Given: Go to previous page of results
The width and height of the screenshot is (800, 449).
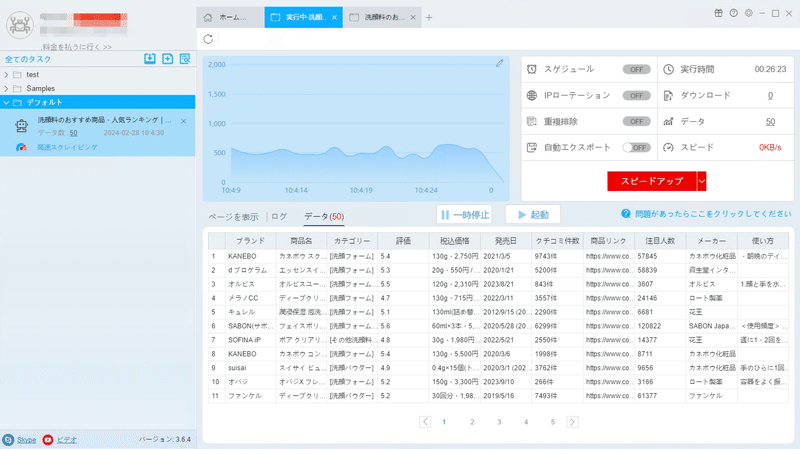Looking at the screenshot, I should point(425,422).
